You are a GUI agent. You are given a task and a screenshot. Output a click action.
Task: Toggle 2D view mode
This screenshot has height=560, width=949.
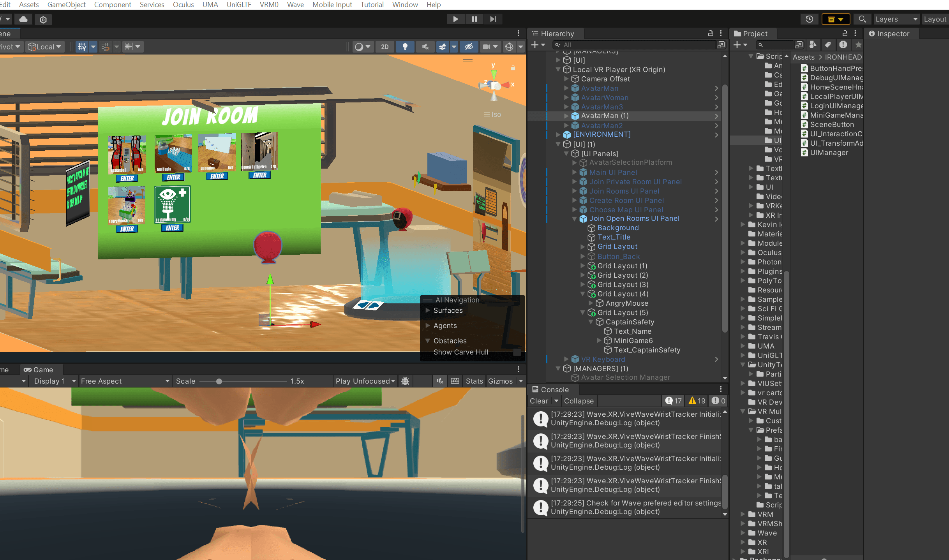coord(385,47)
